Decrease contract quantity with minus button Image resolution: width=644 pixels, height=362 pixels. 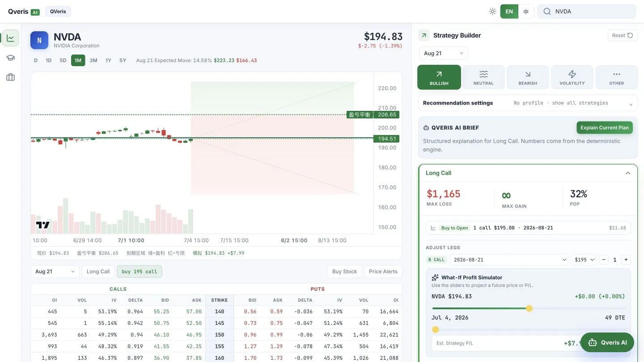click(x=604, y=260)
